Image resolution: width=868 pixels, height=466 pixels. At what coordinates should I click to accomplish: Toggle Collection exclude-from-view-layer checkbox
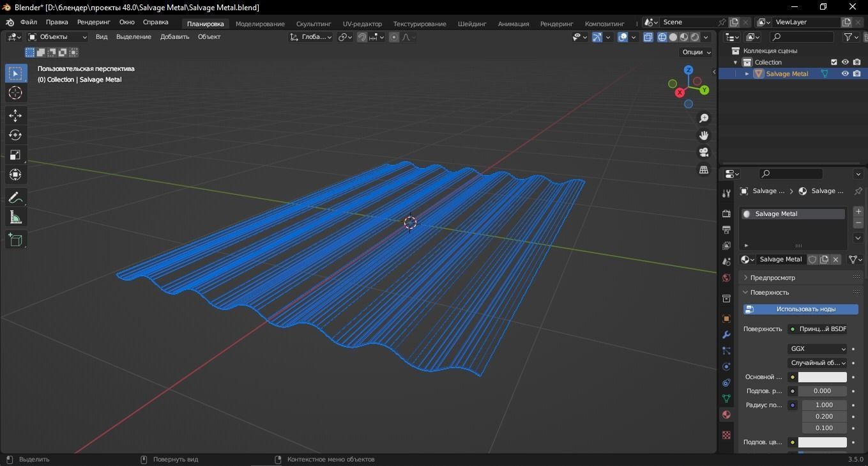pyautogui.click(x=834, y=62)
